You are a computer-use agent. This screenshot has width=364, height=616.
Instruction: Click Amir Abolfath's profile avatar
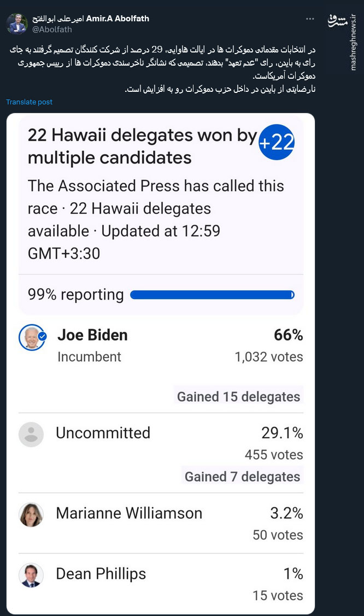[x=17, y=24]
